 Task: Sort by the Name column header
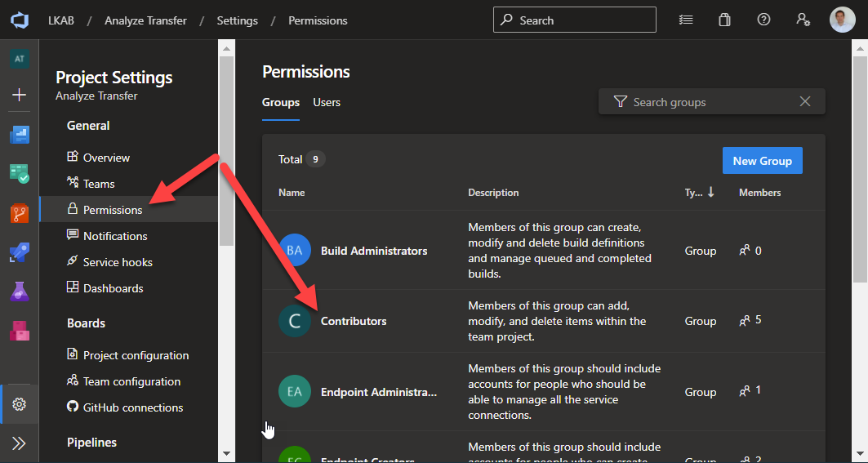click(292, 193)
